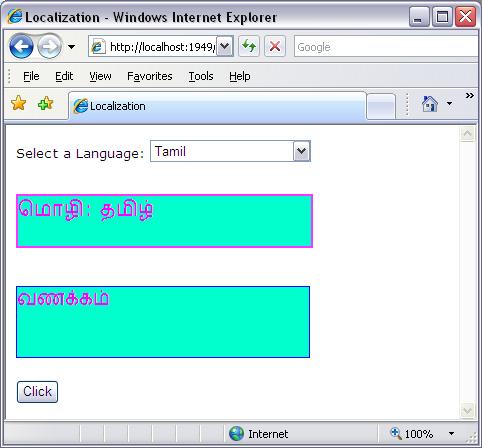Click the Add to Favorites icon
Viewport: 482px width, 448px height.
(45, 103)
